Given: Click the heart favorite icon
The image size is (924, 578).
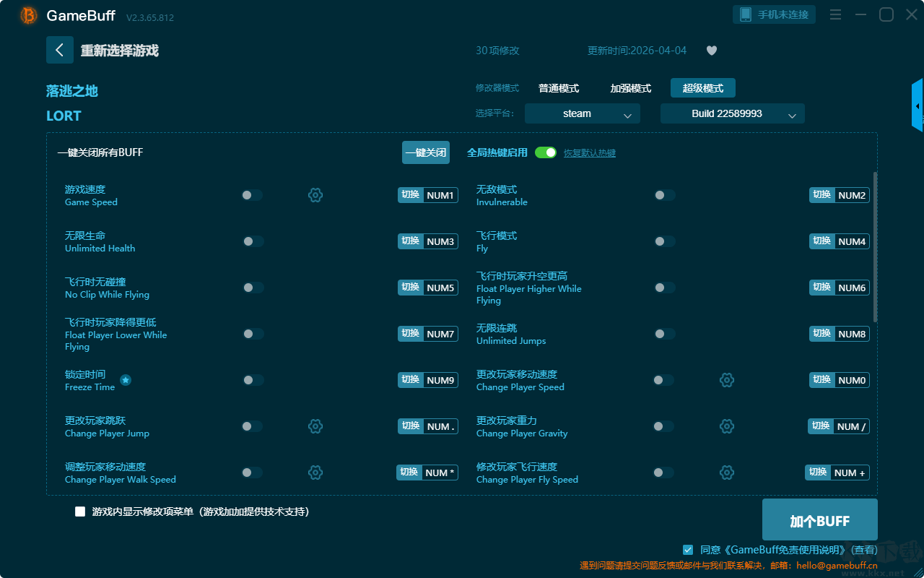Looking at the screenshot, I should click(x=712, y=51).
